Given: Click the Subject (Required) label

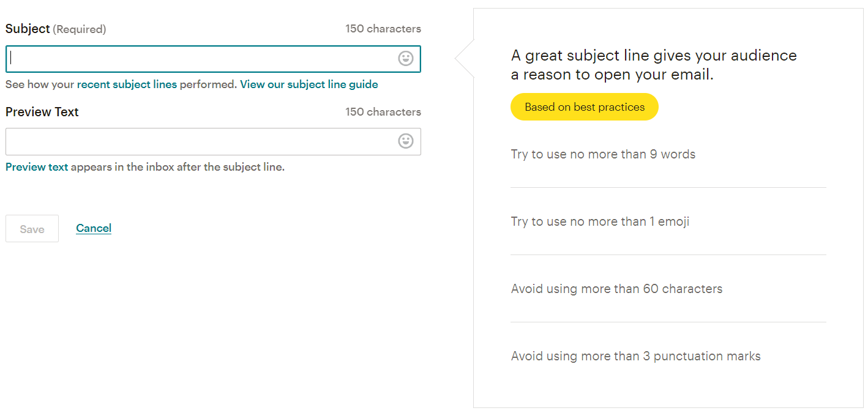Looking at the screenshot, I should tap(56, 29).
